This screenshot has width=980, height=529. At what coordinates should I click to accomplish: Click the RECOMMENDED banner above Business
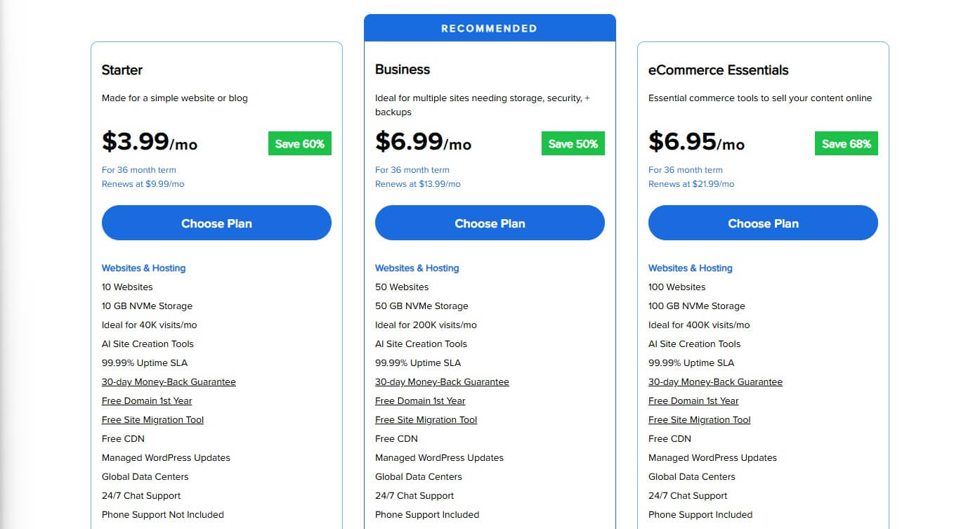[490, 27]
